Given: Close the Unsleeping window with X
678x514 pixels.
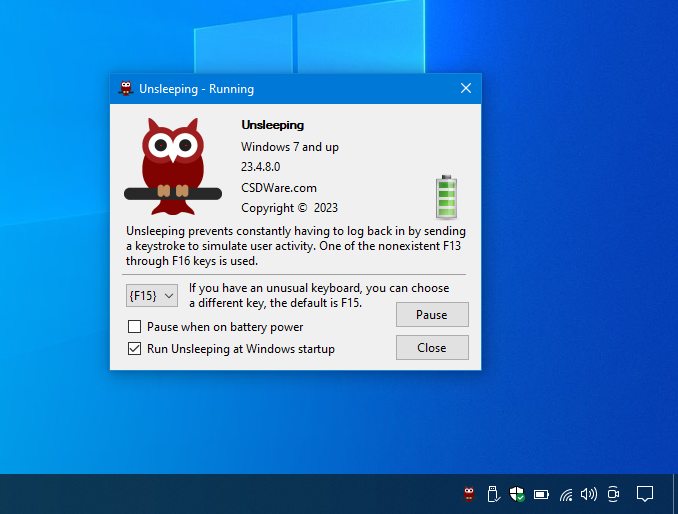Looking at the screenshot, I should coord(466,88).
